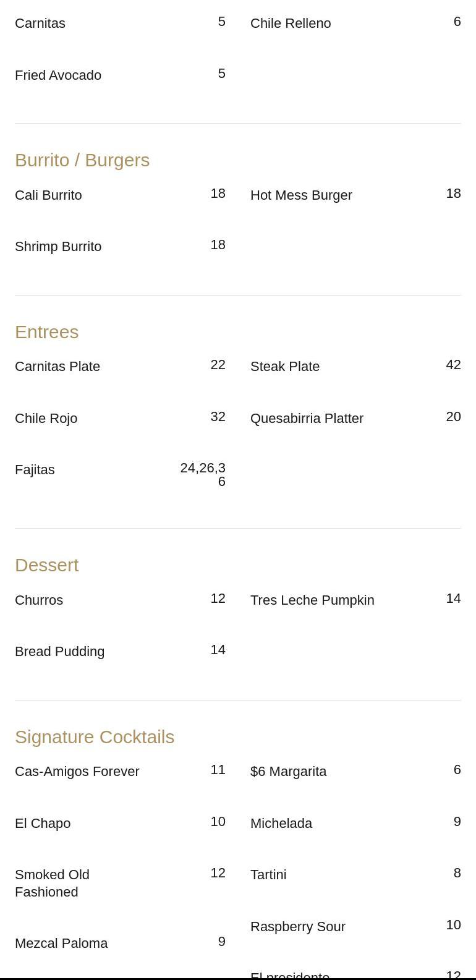Choose the Hot Mess Burger
This screenshot has width=476, height=980.
coord(301,195)
